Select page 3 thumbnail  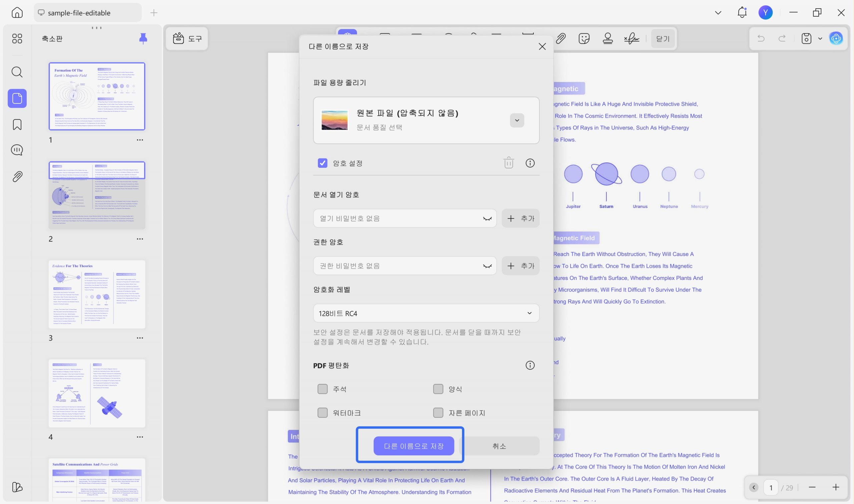(x=97, y=295)
